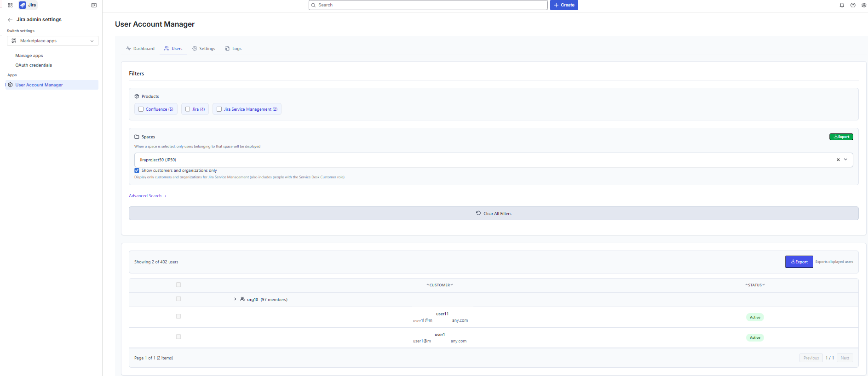Clear the selected Jiraproject50 space with the X
The width and height of the screenshot is (868, 376).
point(838,160)
